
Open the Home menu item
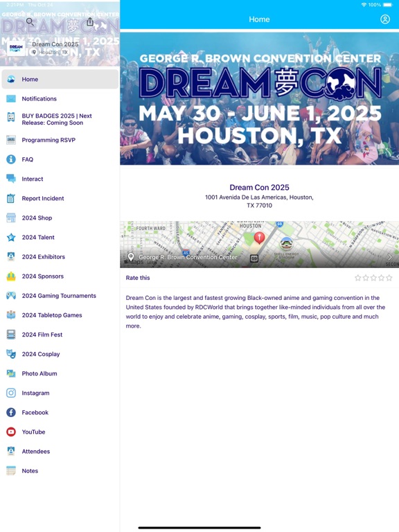(60, 79)
